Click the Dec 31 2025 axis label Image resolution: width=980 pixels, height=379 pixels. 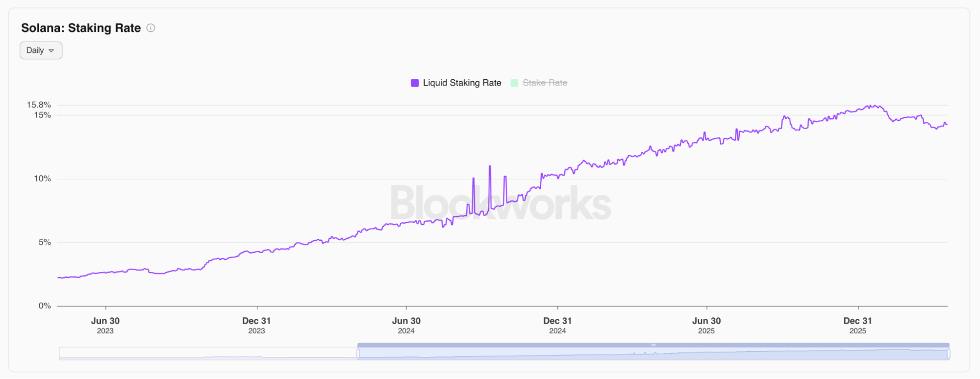[x=857, y=325]
